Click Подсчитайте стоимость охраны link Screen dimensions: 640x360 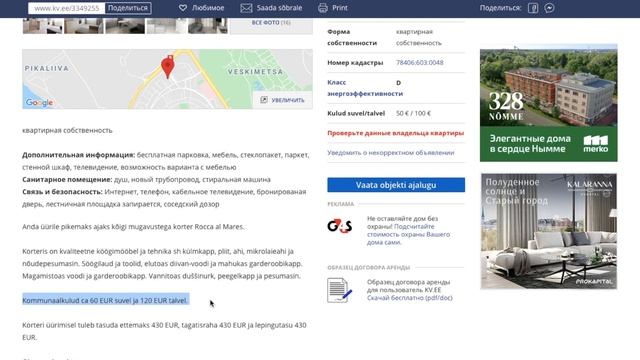pos(408,234)
